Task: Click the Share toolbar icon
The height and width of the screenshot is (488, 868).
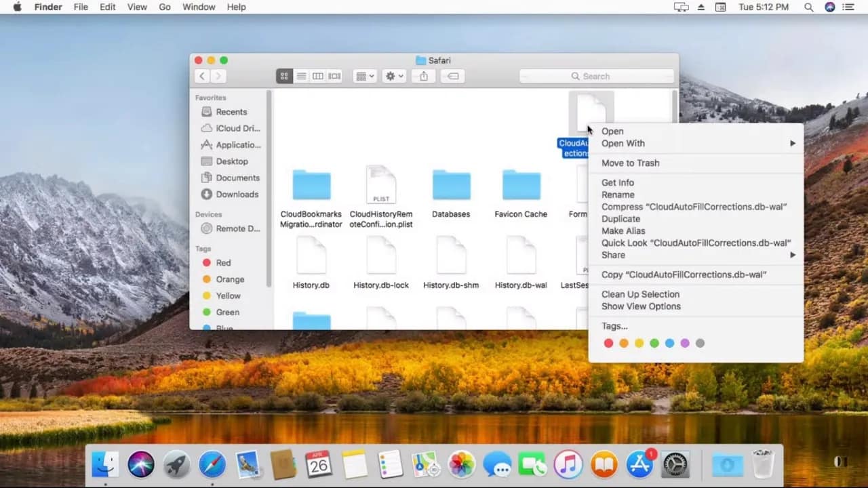Action: (424, 77)
